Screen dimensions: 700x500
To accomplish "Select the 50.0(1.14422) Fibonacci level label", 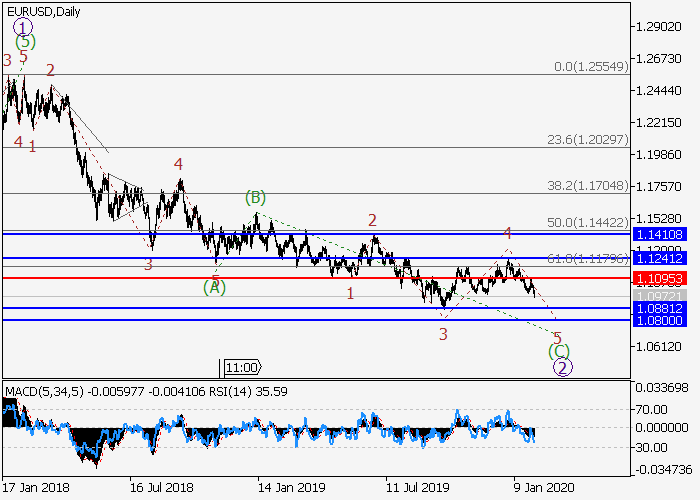I will point(590,222).
